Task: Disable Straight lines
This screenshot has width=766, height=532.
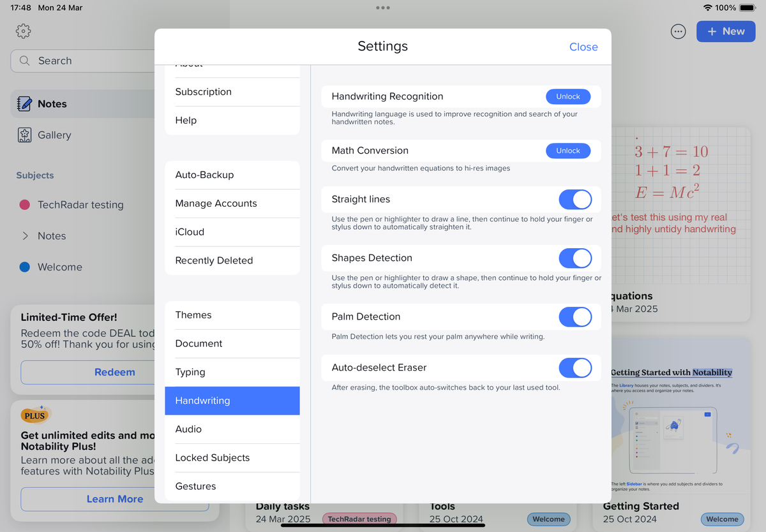Action: (x=575, y=199)
